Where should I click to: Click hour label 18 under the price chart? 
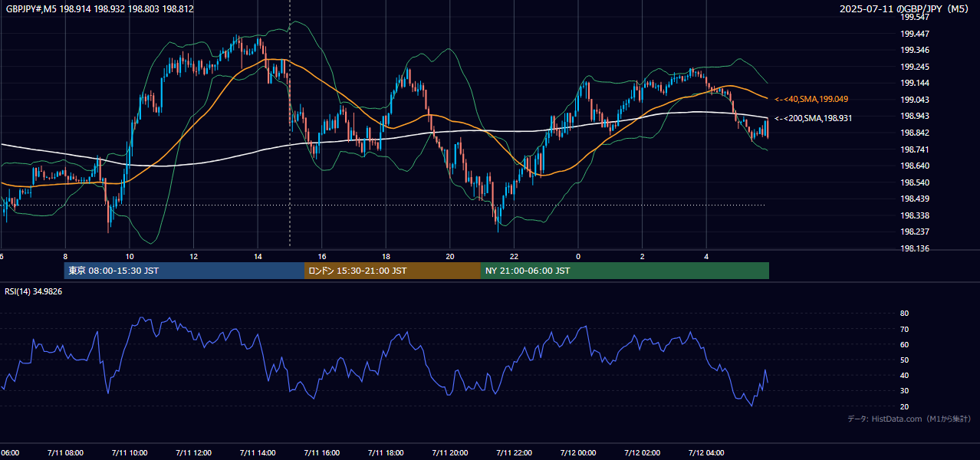[386, 257]
